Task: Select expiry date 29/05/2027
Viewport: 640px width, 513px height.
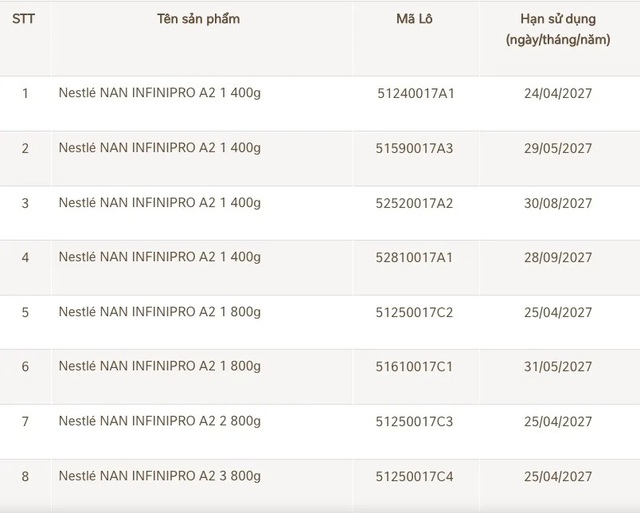Action: 558,149
